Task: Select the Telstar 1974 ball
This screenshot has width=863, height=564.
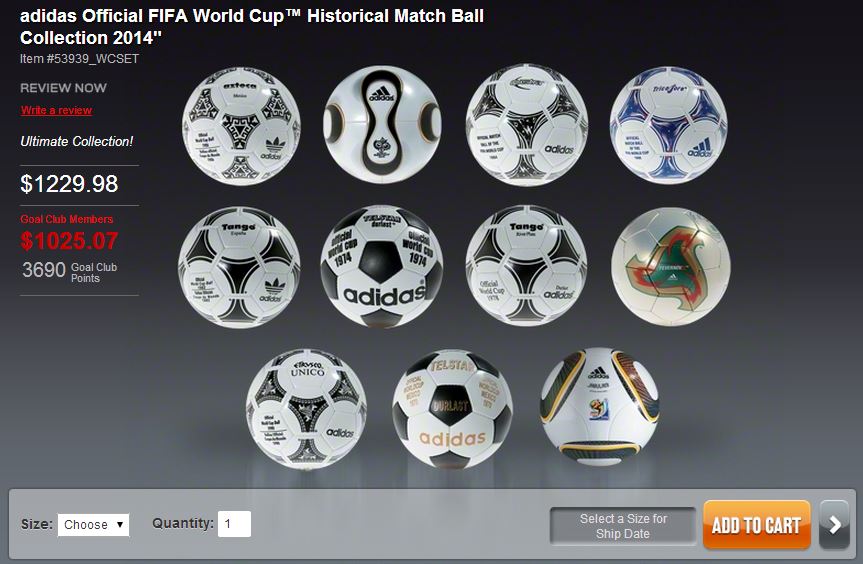Action: 382,266
